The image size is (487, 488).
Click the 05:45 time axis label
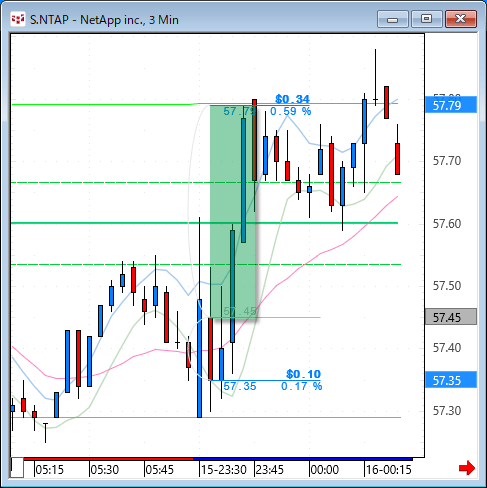click(160, 470)
